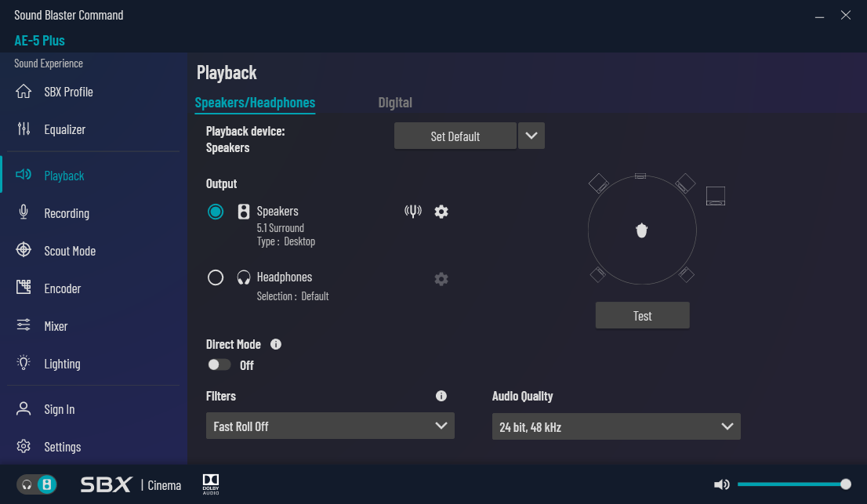This screenshot has height=504, width=867.
Task: Select the Speakers output radio button
Action: click(216, 212)
